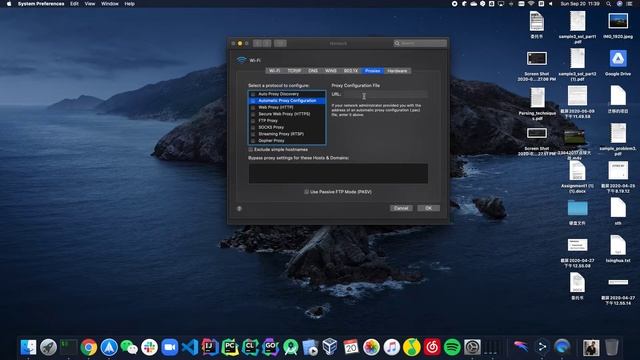Click the PAC file URL field
This screenshot has height=360, width=640.
pos(385,94)
